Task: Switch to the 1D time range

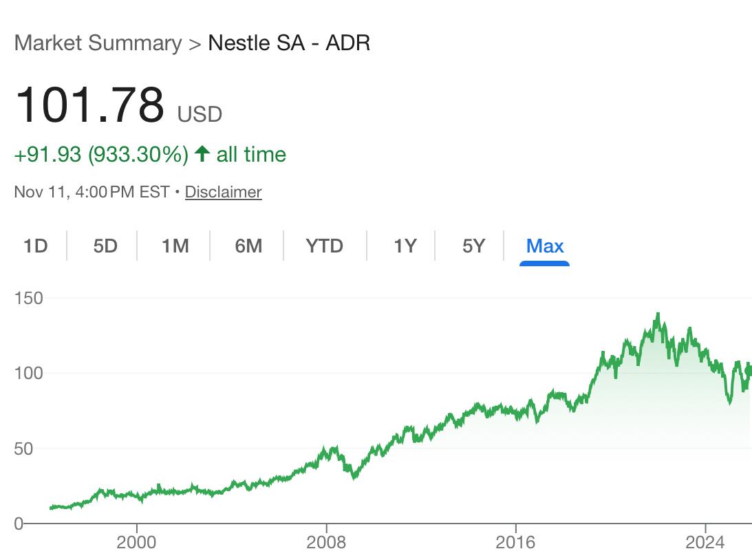Action: [x=35, y=246]
